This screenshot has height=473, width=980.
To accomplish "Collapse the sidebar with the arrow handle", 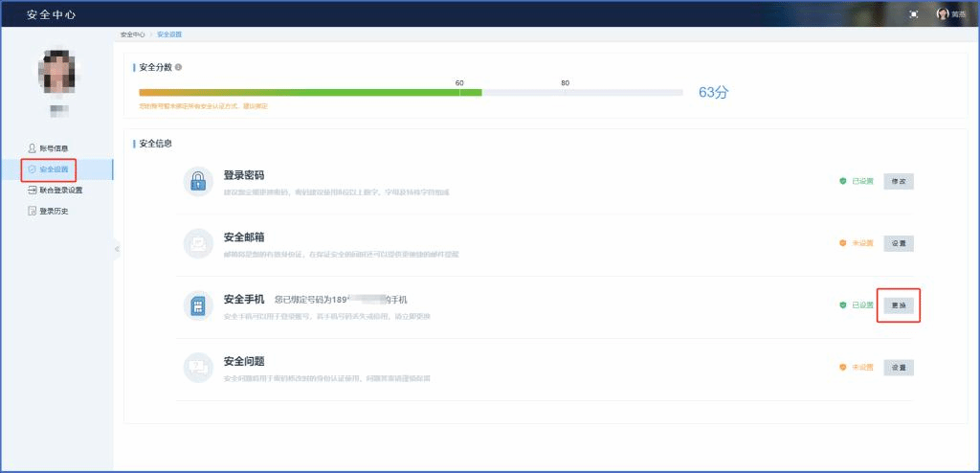I will click(117, 249).
